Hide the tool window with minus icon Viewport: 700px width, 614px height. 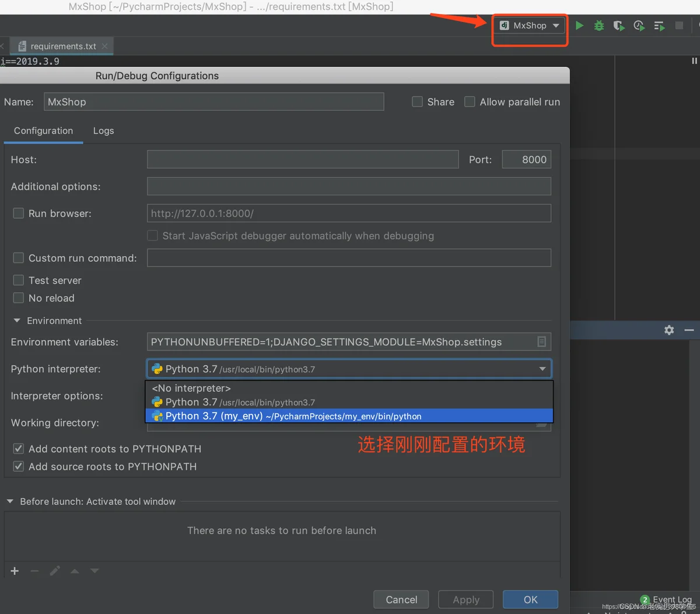coord(689,330)
